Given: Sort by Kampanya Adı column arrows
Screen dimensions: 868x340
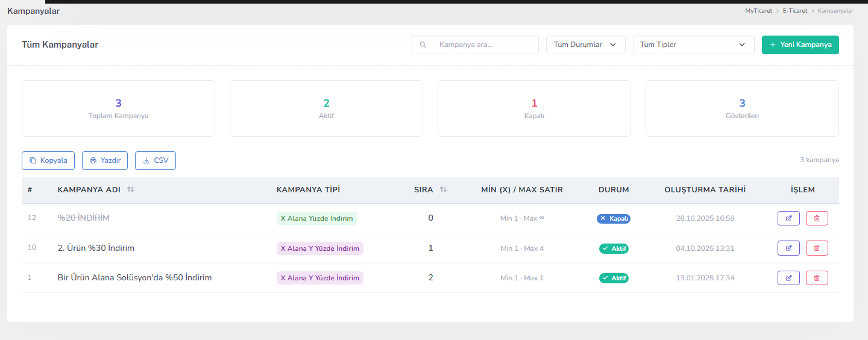Looking at the screenshot, I should pos(131,189).
